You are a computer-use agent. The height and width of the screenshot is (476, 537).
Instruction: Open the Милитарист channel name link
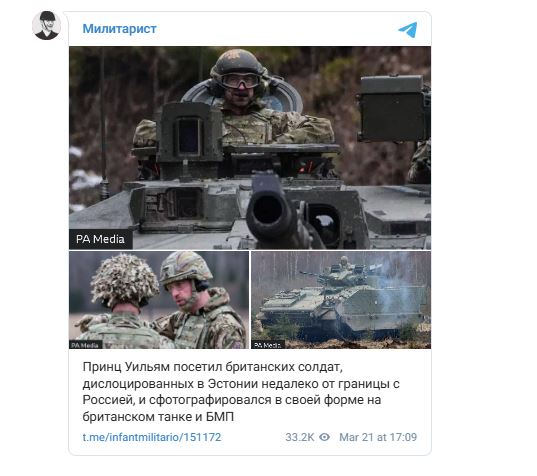[120, 29]
